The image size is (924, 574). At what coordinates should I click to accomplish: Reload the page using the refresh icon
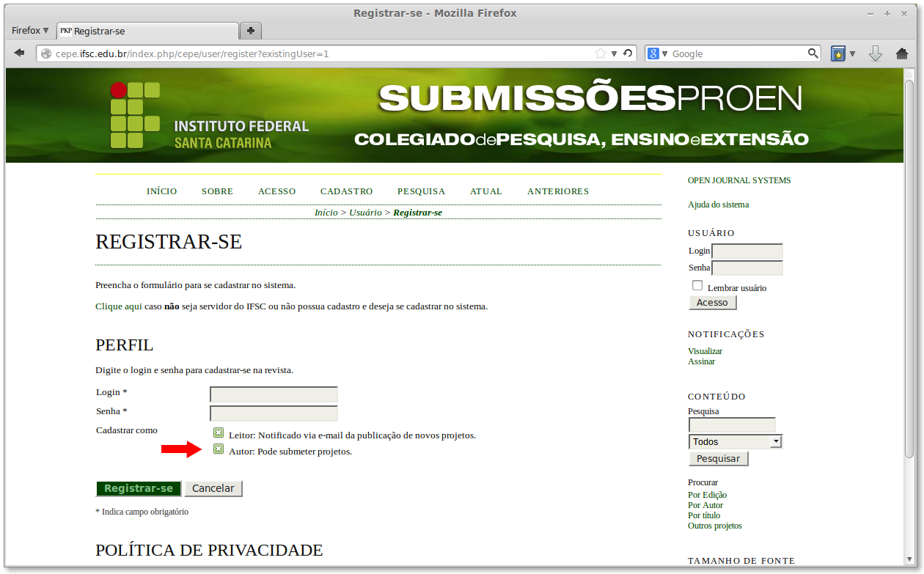pyautogui.click(x=628, y=53)
